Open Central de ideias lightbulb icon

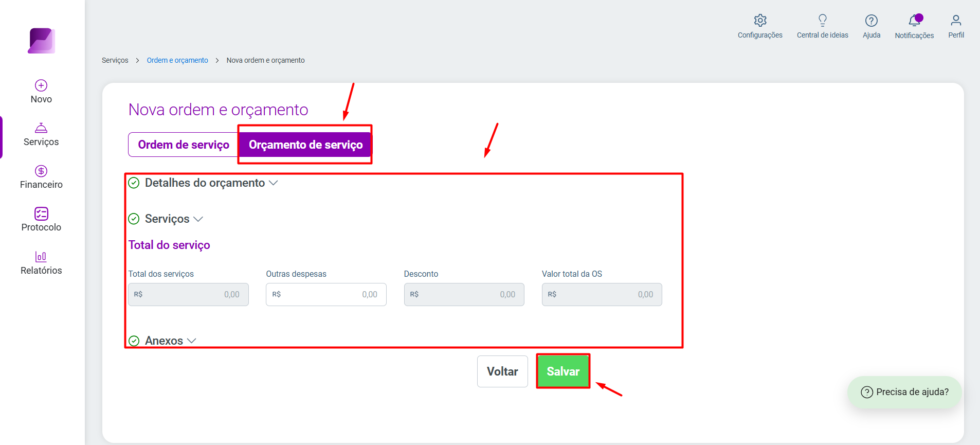822,21
